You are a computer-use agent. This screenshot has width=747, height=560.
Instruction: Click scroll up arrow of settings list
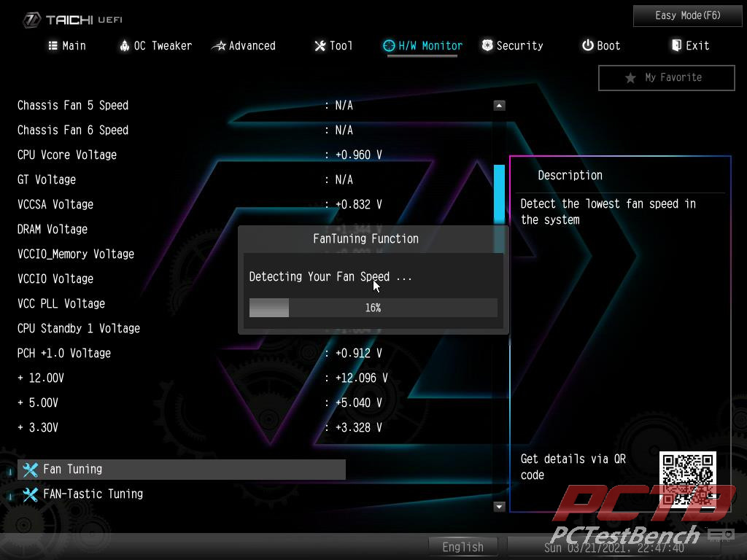[x=499, y=106]
